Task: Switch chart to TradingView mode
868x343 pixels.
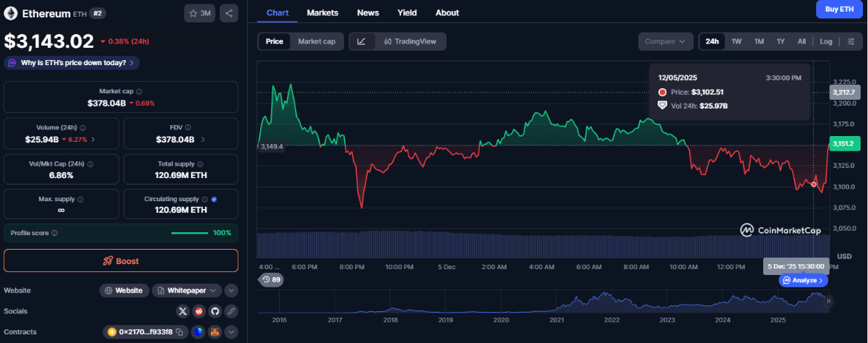Action: [410, 41]
